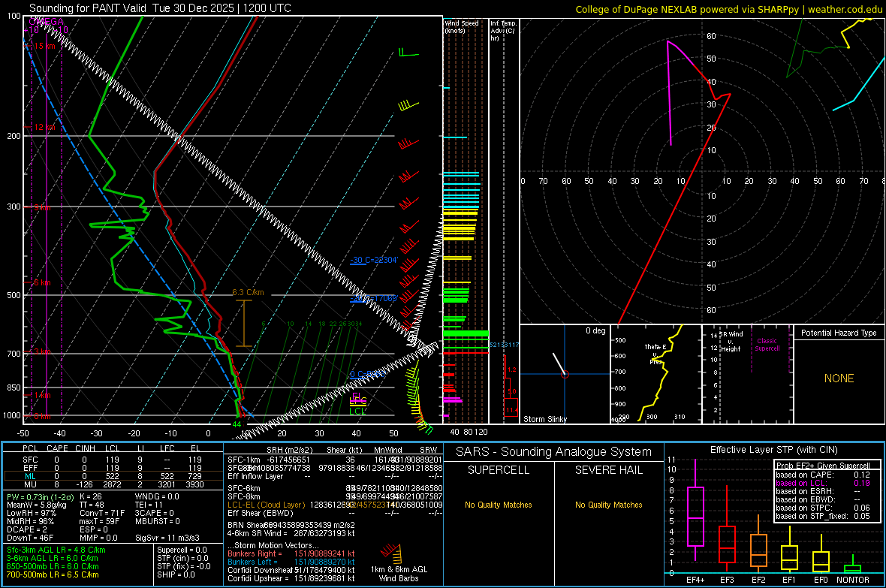Click the Bunkers Right storm motion entry
Viewport: 886px width, 588px height.
click(291, 553)
